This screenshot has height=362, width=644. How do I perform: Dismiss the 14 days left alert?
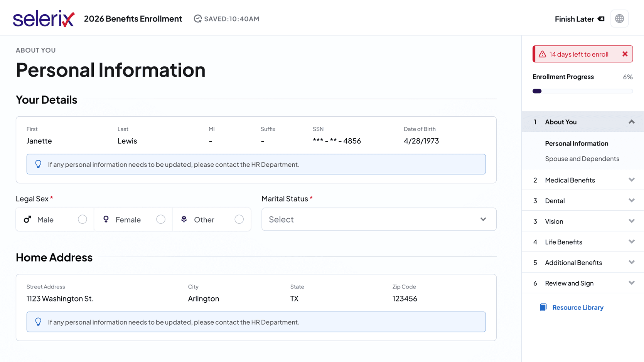[625, 54]
